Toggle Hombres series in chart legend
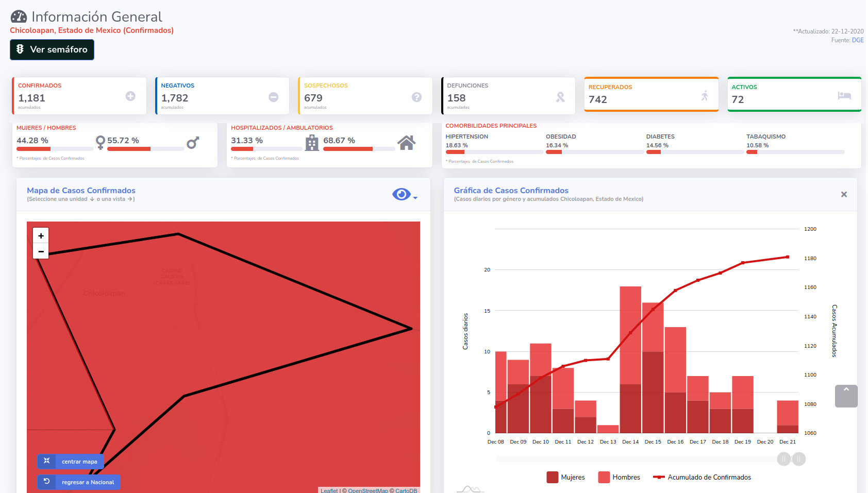Screen dimensions: 868x493 tap(619, 477)
